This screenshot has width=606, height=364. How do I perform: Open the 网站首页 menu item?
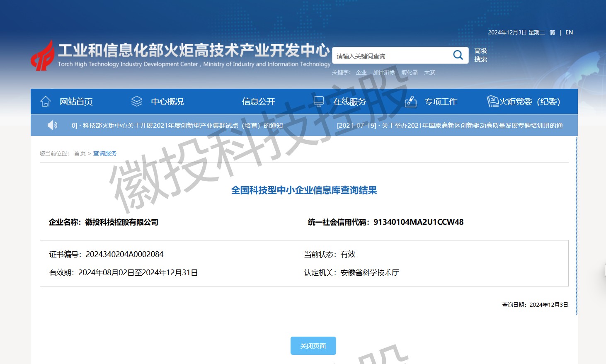tap(76, 102)
